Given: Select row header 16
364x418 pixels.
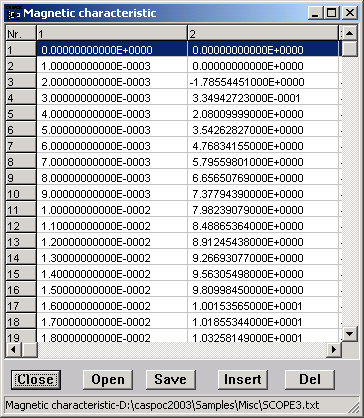Looking at the screenshot, I should pyautogui.click(x=21, y=289).
